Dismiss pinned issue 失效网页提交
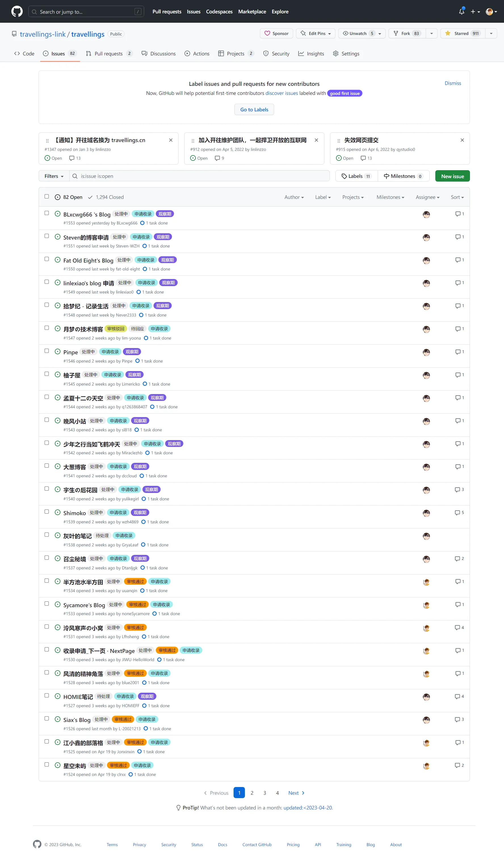 tap(462, 140)
